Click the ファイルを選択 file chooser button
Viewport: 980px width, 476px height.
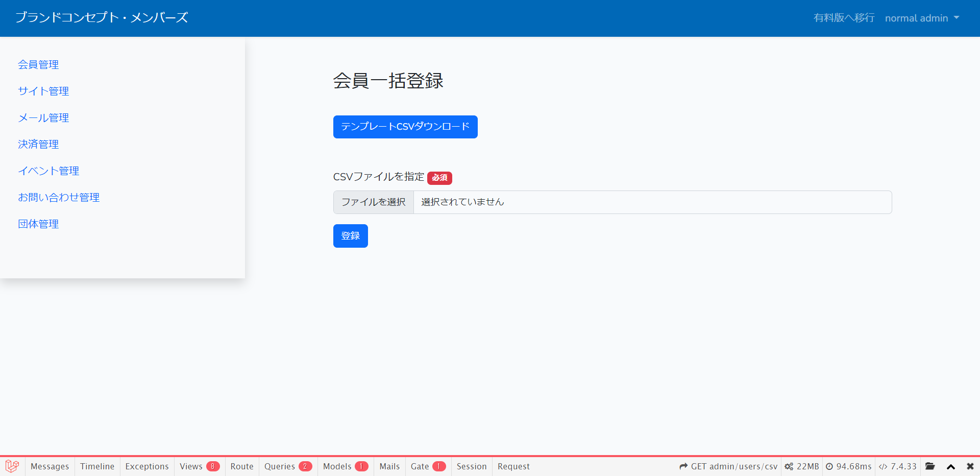click(374, 202)
